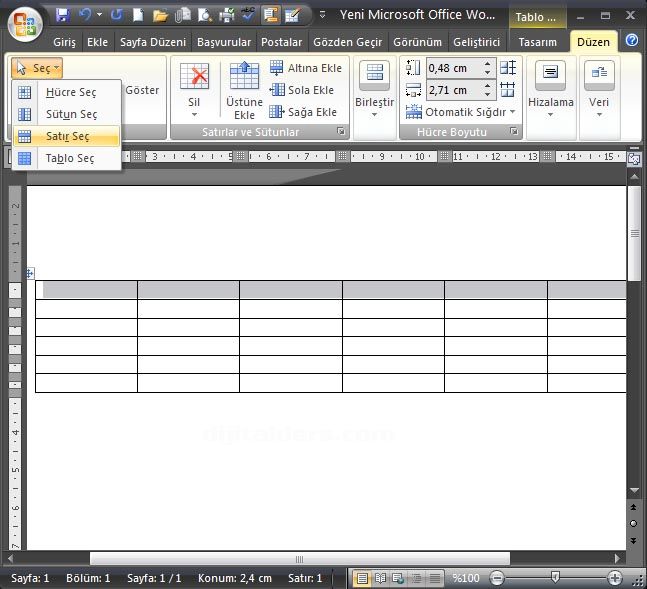This screenshot has width=647, height=589.
Task: Redo the last action
Action: point(117,16)
